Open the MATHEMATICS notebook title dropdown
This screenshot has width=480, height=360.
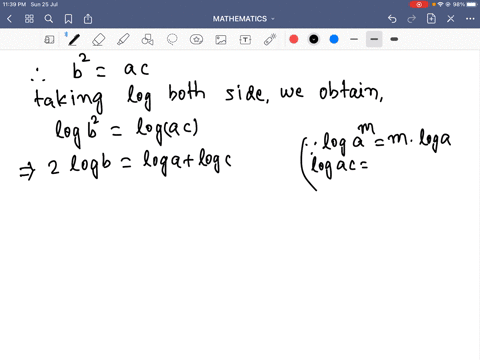click(243, 19)
